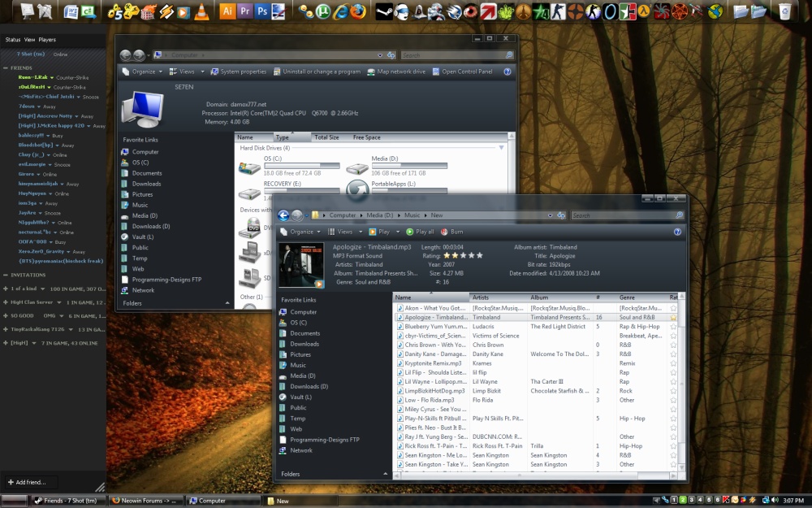Open VLC media player from the dock
The image size is (812, 508).
coord(202,11)
